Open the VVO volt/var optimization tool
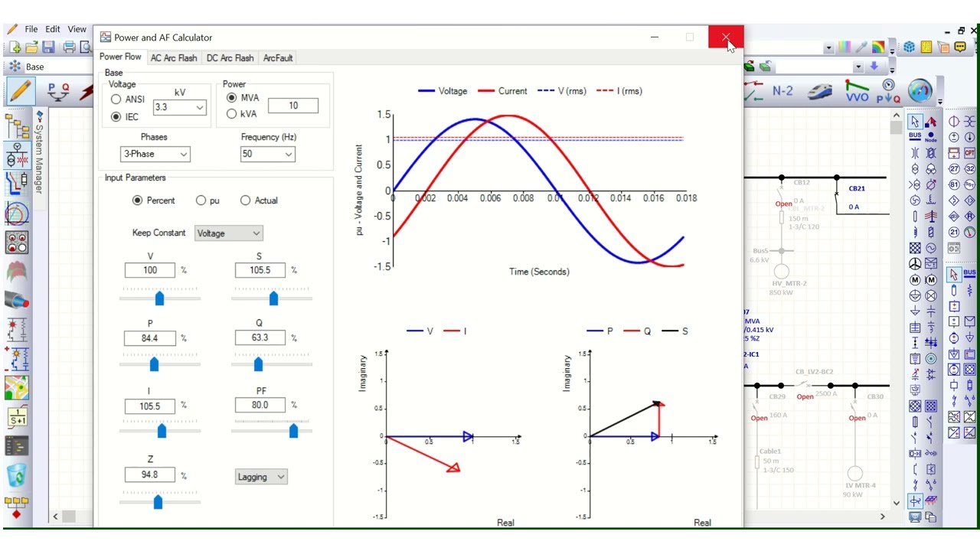The height and width of the screenshot is (551, 980). (x=857, y=91)
